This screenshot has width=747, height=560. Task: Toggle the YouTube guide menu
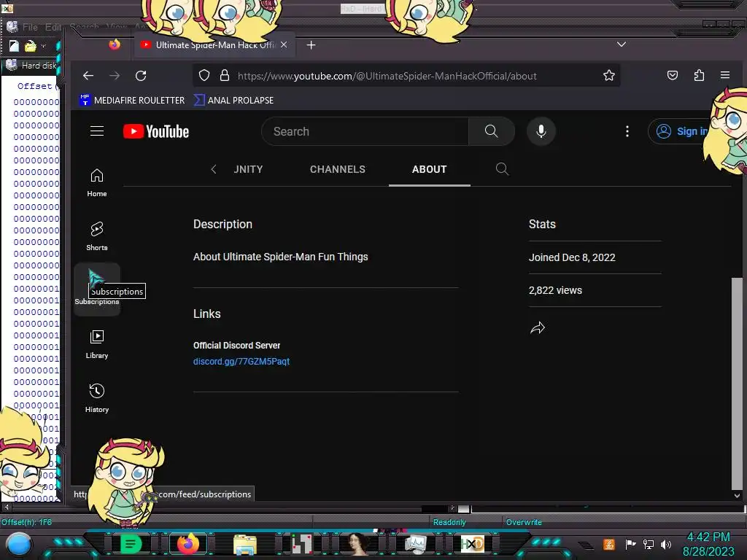[97, 131]
